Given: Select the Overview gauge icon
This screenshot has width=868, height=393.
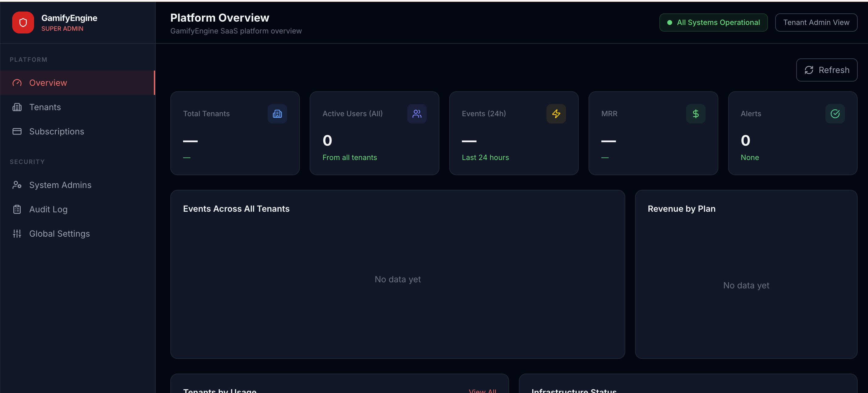Looking at the screenshot, I should pos(17,82).
